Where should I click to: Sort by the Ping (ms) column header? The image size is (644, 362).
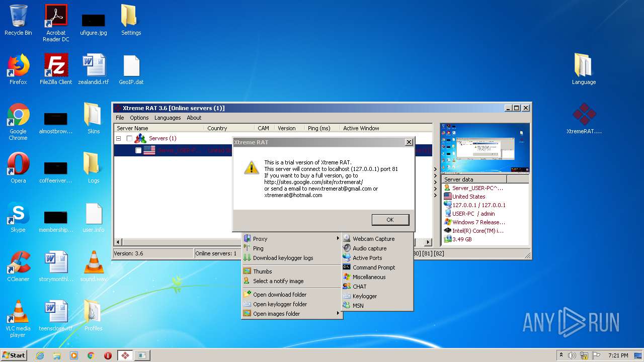(322, 128)
